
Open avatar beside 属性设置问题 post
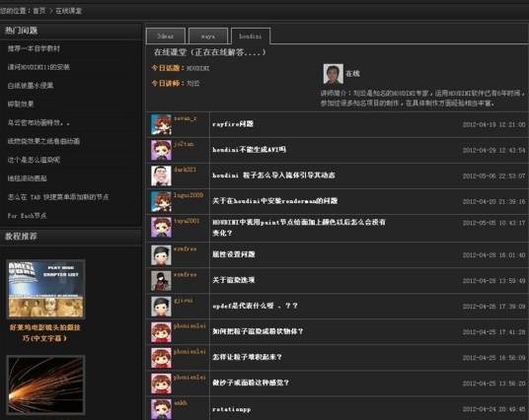(161, 254)
